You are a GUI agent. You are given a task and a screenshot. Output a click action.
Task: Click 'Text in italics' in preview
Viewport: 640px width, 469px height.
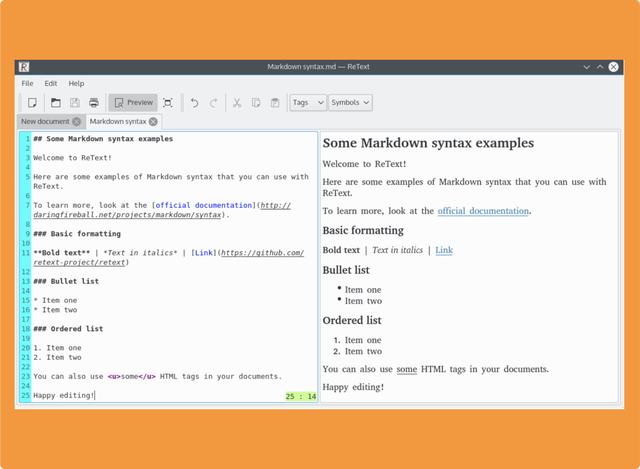click(x=398, y=250)
